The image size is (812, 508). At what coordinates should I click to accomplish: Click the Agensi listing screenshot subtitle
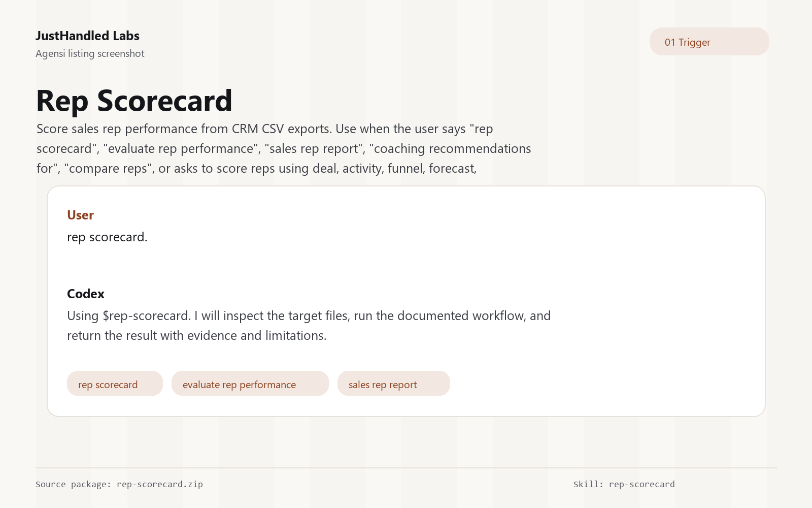[90, 53]
